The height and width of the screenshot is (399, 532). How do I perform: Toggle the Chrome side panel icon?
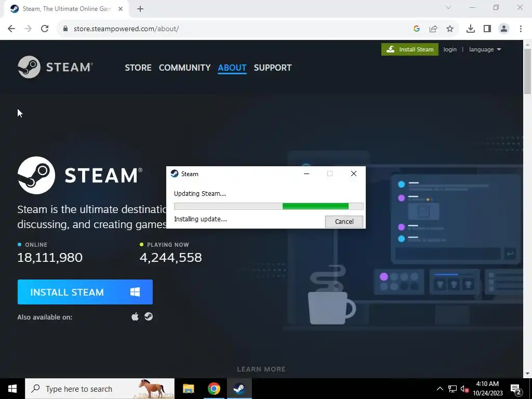[x=487, y=29]
